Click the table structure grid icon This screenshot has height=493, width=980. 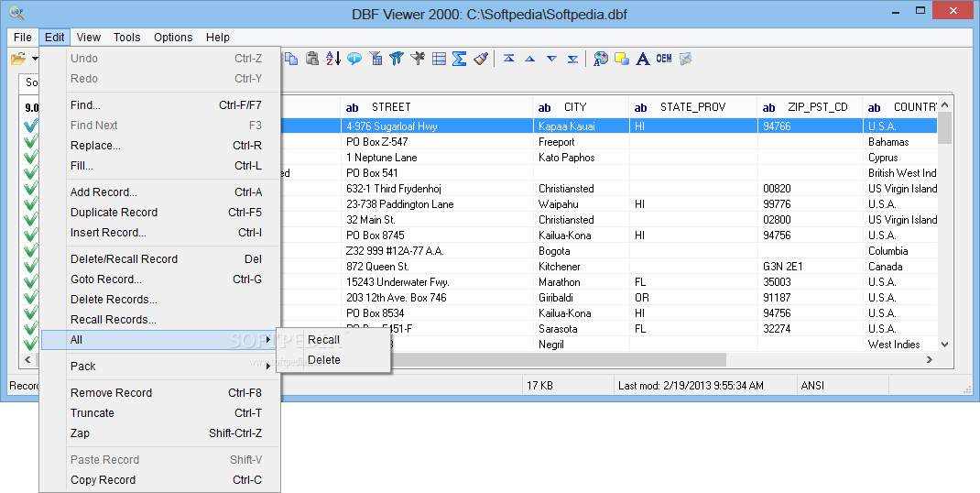tap(439, 58)
